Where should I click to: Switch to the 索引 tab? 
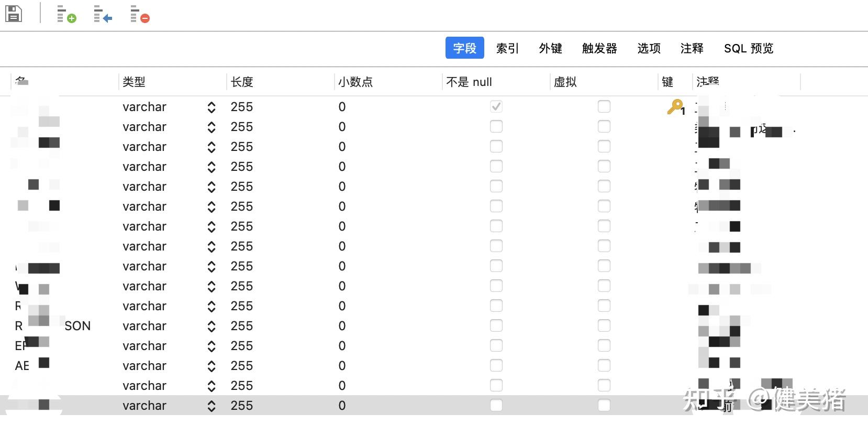[507, 48]
